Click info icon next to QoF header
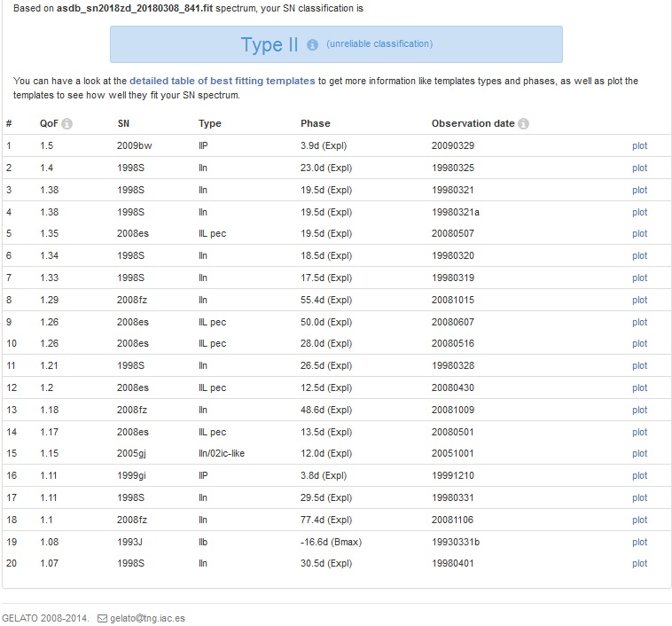 point(67,124)
